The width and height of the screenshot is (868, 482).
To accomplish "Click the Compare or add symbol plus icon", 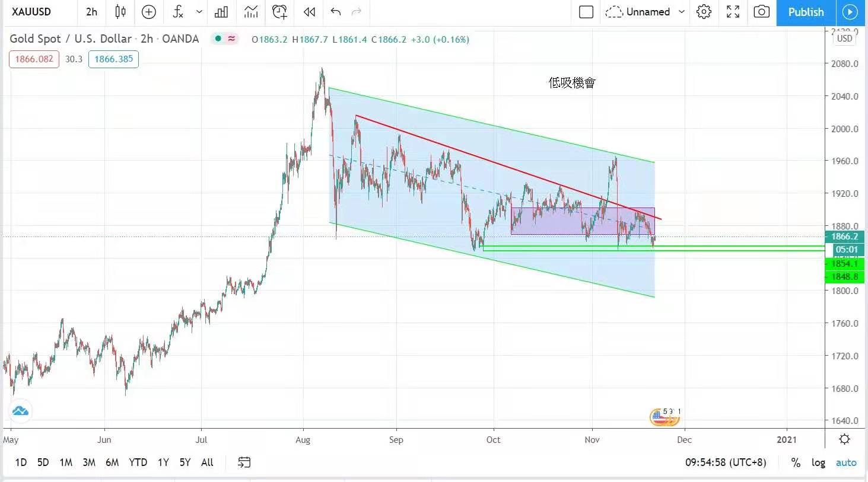I will click(x=149, y=12).
